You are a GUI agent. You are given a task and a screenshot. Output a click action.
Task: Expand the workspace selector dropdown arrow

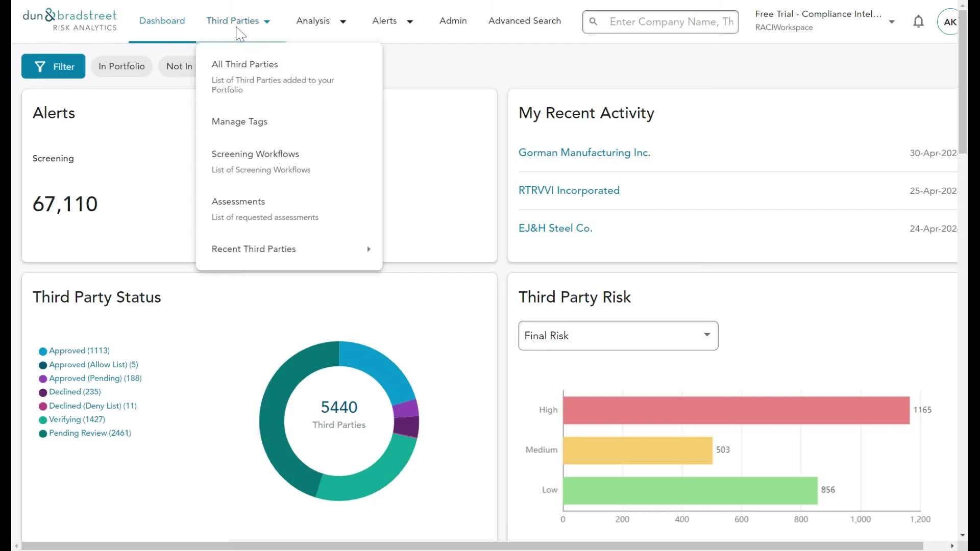pyautogui.click(x=892, y=21)
